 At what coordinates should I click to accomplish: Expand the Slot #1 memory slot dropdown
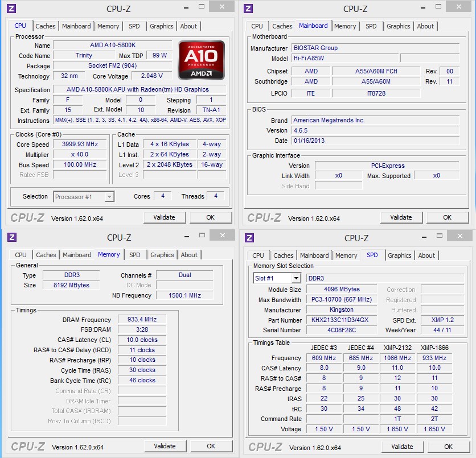[296, 278]
